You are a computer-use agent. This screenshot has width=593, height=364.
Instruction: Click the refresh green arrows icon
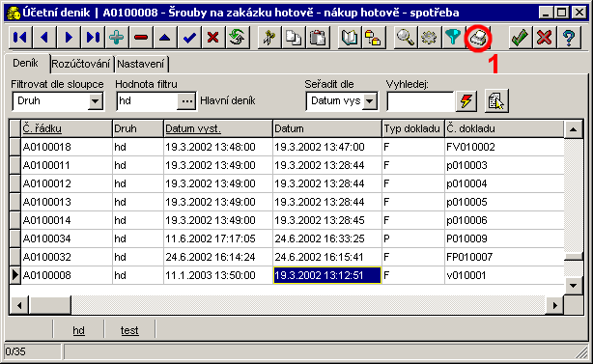tap(238, 38)
